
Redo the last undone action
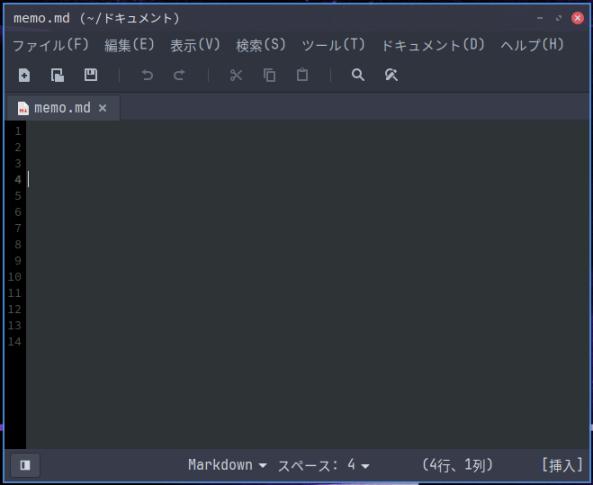179,75
